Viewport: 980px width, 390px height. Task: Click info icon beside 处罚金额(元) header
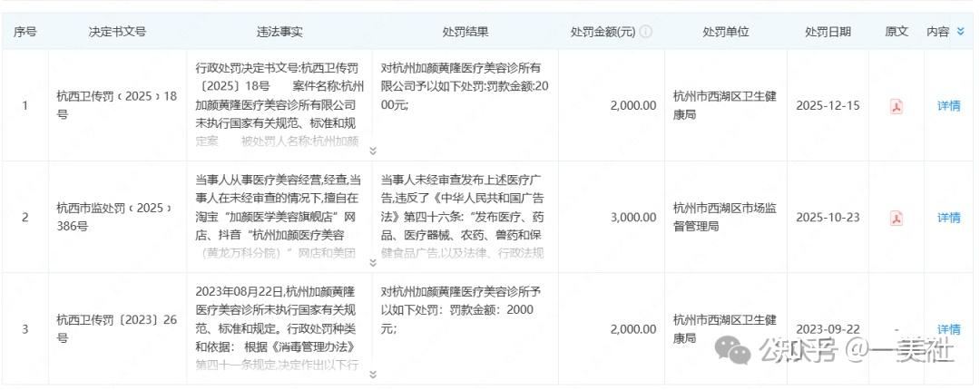tap(646, 32)
